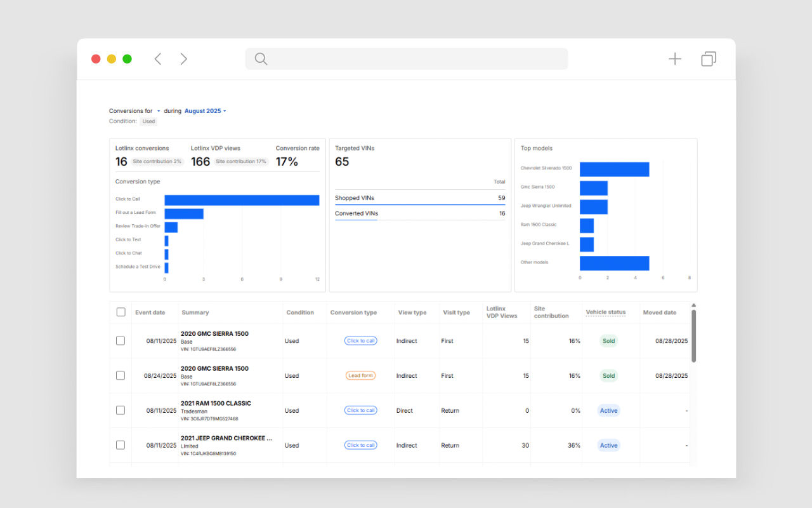This screenshot has height=508, width=812.
Task: Select the Shopped VINs row
Action: [x=419, y=198]
